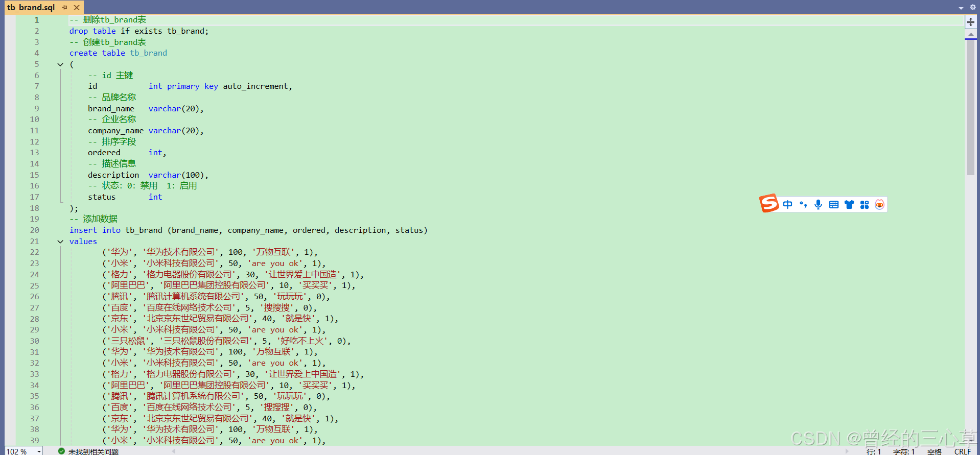Open the Sogou soft keyboard icon
The width and height of the screenshot is (980, 455).
point(834,205)
